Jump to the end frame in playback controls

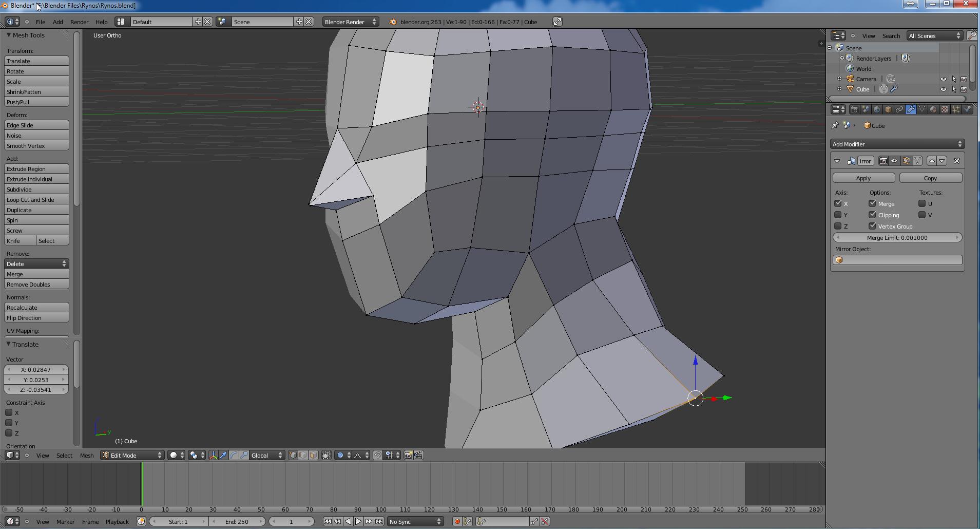click(x=379, y=522)
